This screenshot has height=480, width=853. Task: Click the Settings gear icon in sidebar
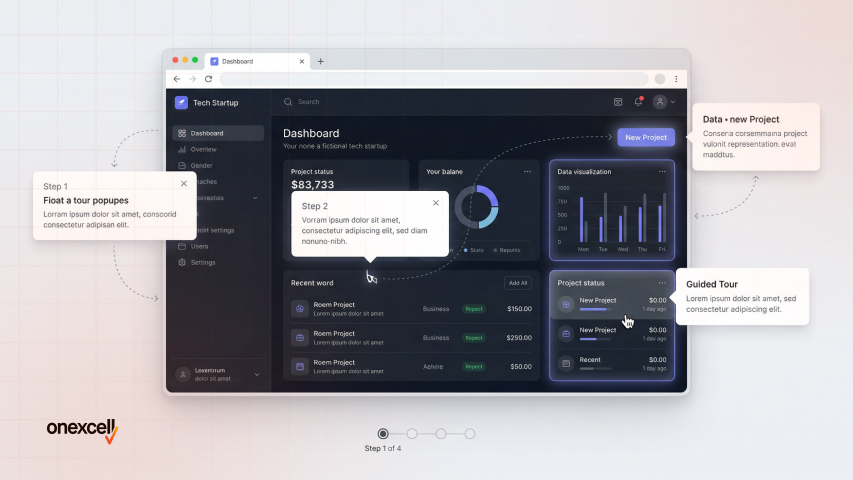coord(182,262)
